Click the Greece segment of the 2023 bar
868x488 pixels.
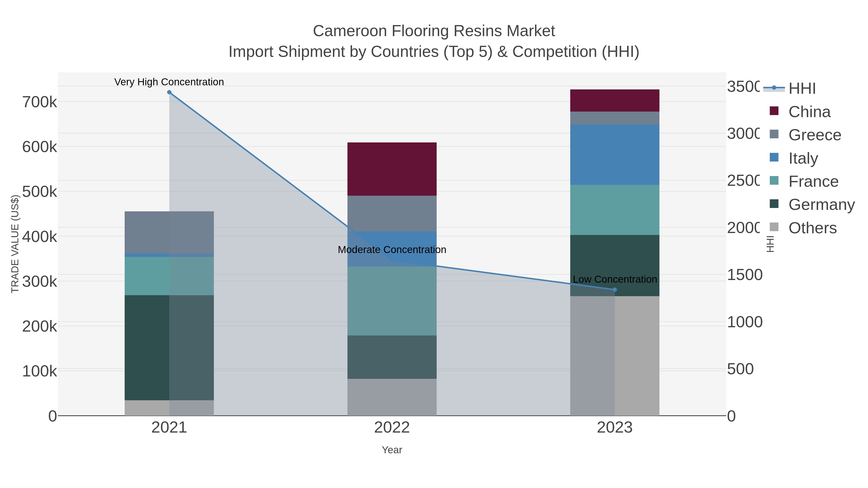tap(615, 118)
